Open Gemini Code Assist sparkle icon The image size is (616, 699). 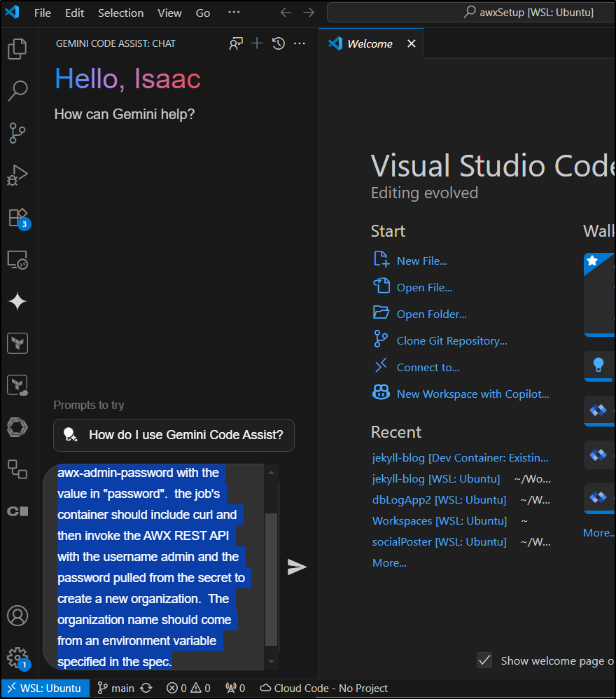[x=17, y=301]
